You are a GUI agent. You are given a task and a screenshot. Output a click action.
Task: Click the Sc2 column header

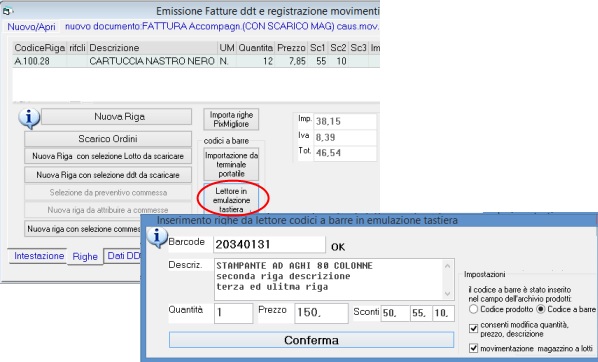tap(338, 48)
